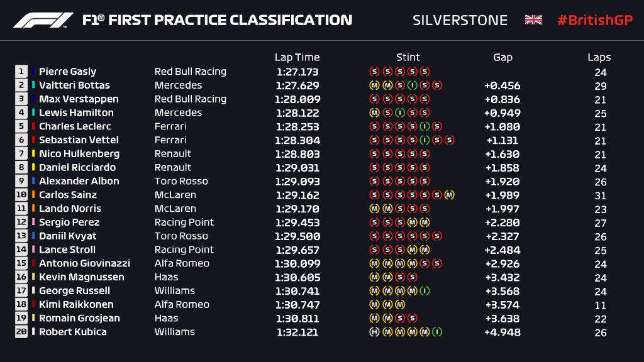Select the medium tyre icon in Sainz's stint
644x362 pixels.
[x=449, y=195]
